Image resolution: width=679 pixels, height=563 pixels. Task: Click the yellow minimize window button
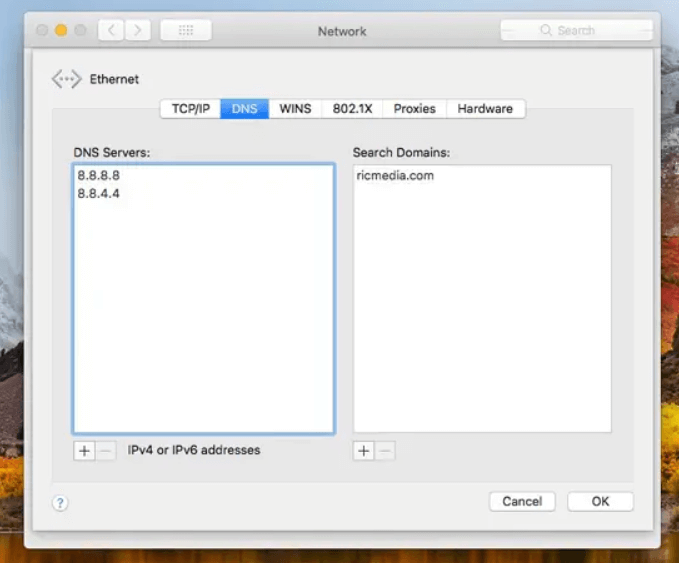61,30
